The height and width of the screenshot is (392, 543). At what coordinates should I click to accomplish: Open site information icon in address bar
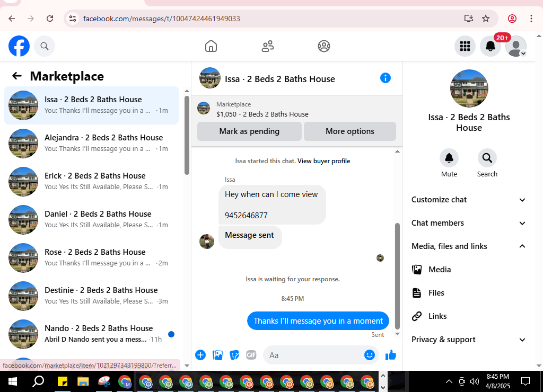coord(72,19)
